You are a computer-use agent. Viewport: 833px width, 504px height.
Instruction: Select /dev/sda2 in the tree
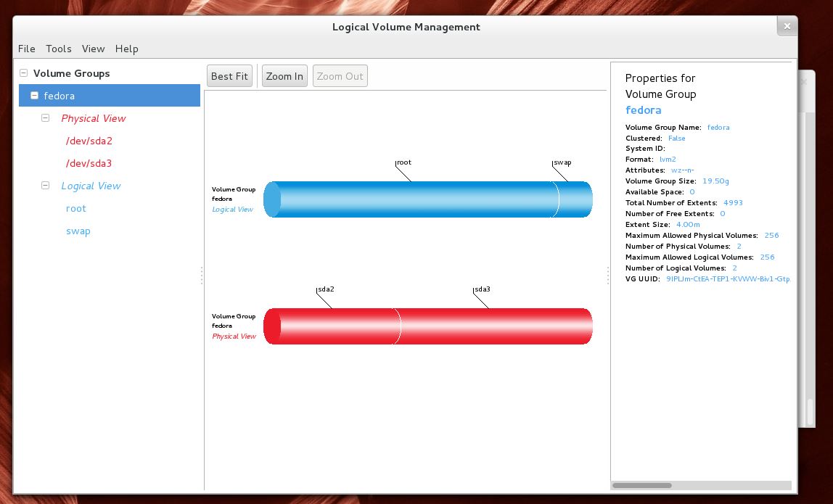pos(89,141)
